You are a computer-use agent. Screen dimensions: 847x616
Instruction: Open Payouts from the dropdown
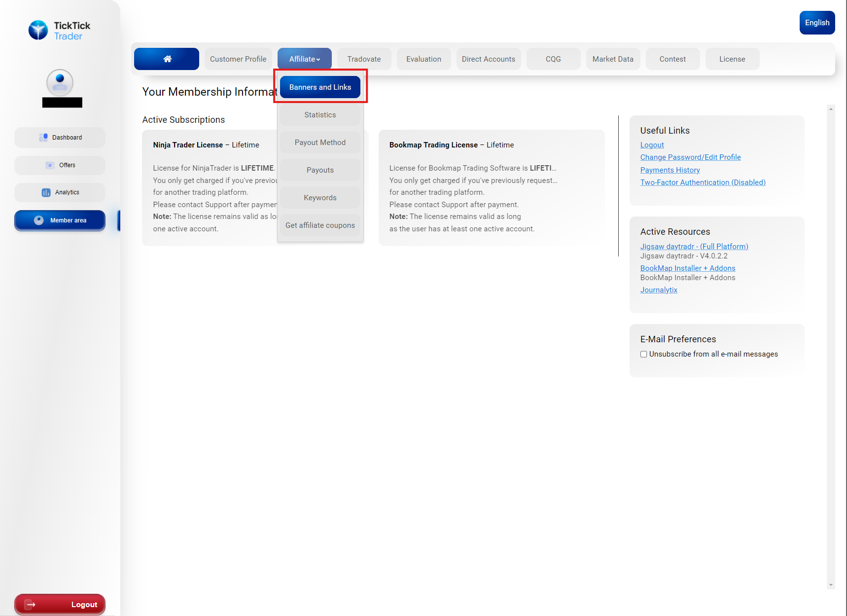point(320,170)
